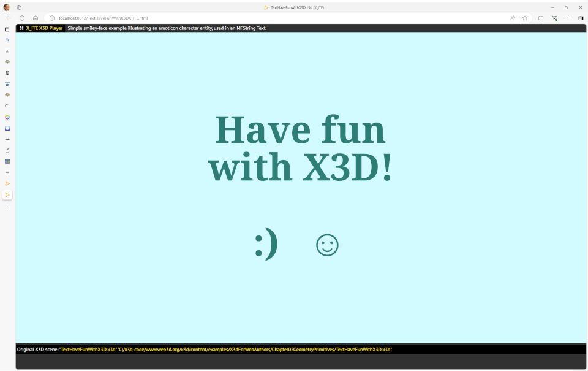Image resolution: width=588 pixels, height=371 pixels.
Task: Open the Read Aloud tool
Action: pos(513,18)
